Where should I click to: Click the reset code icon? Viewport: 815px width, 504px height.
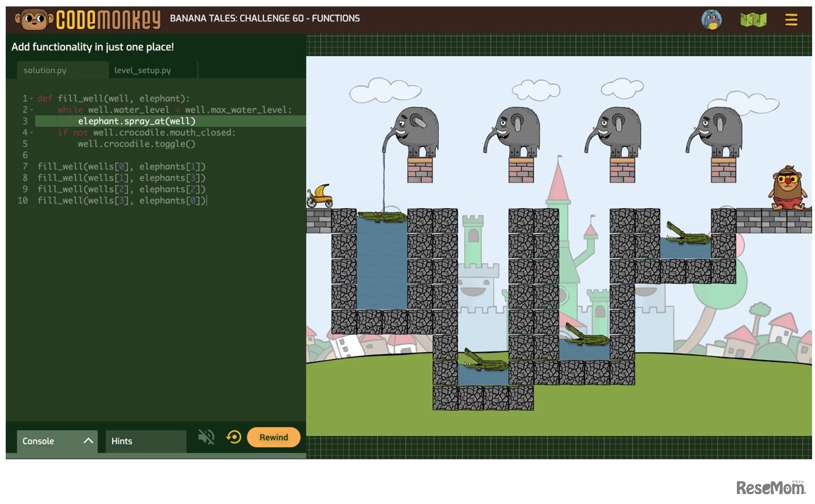(x=234, y=437)
